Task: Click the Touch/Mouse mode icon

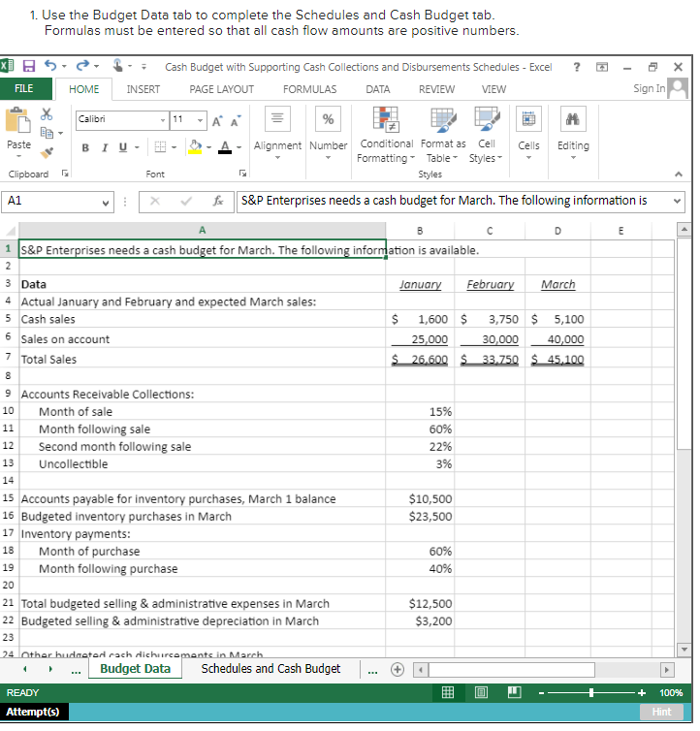Action: pyautogui.click(x=118, y=66)
